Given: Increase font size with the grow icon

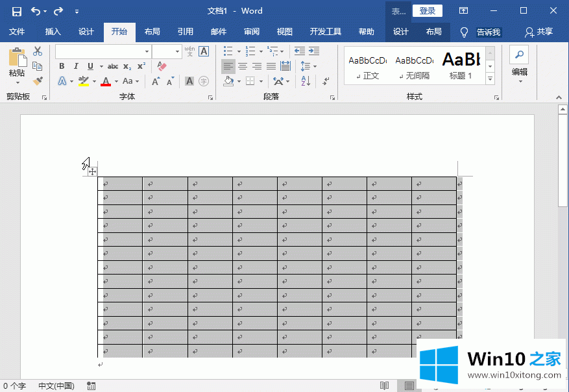Looking at the screenshot, I should tap(155, 81).
